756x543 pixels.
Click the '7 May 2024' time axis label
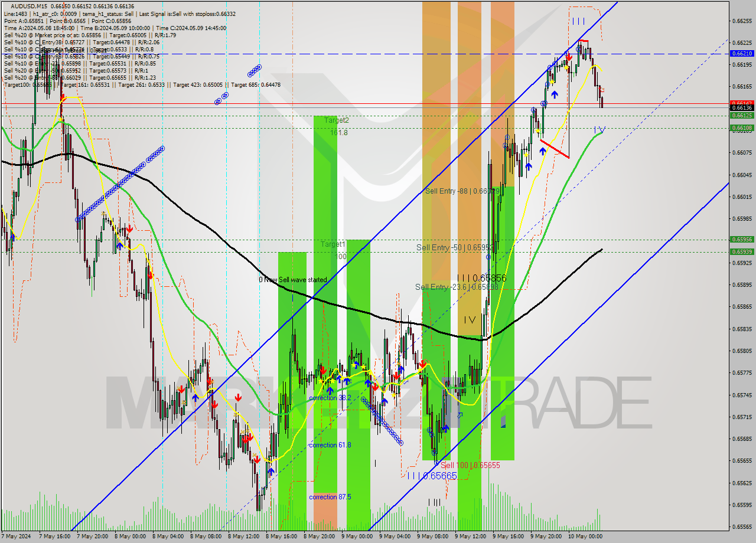point(16,537)
